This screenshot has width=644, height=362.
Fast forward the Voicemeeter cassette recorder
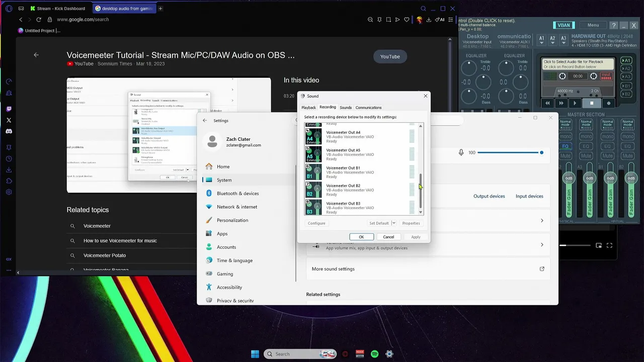(x=561, y=103)
